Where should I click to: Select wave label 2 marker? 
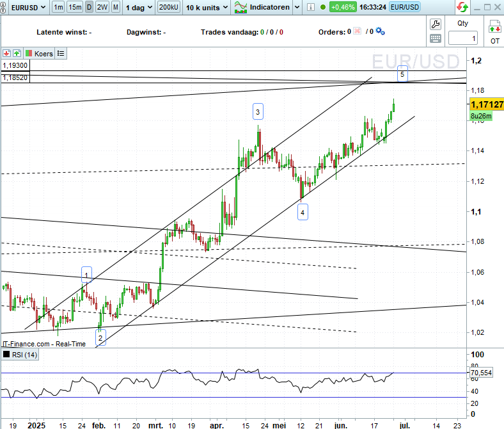100,338
